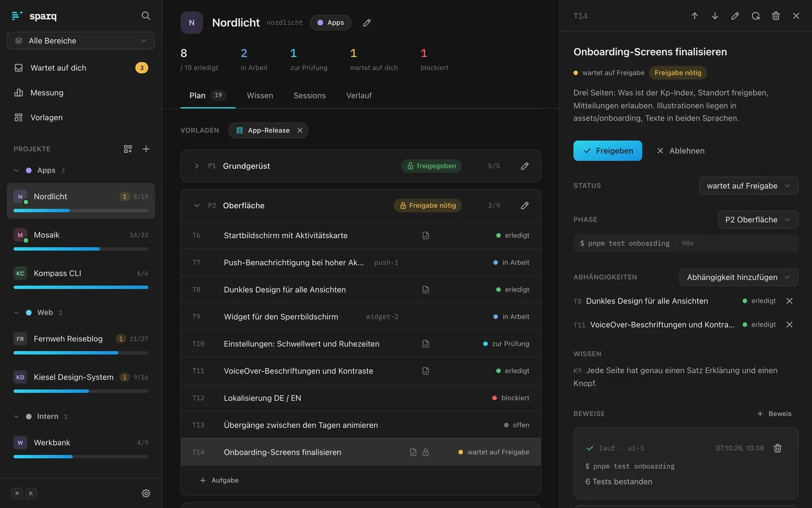The width and height of the screenshot is (812, 508).
Task: Open Messung in sidebar
Action: [81, 92]
